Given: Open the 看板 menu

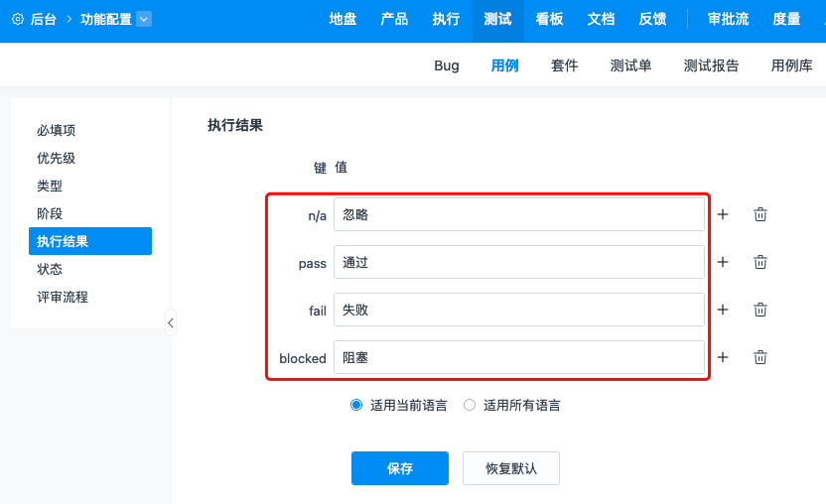Looking at the screenshot, I should 549,19.
